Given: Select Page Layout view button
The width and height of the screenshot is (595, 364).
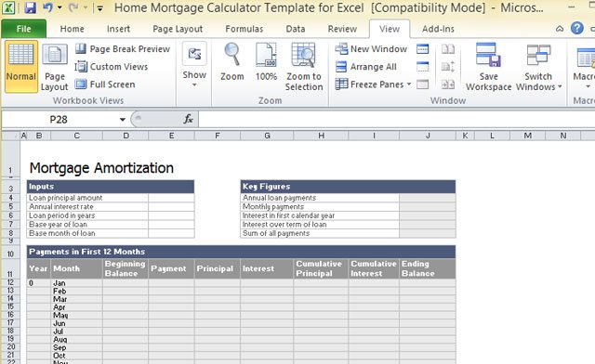Looking at the screenshot, I should [x=55, y=66].
